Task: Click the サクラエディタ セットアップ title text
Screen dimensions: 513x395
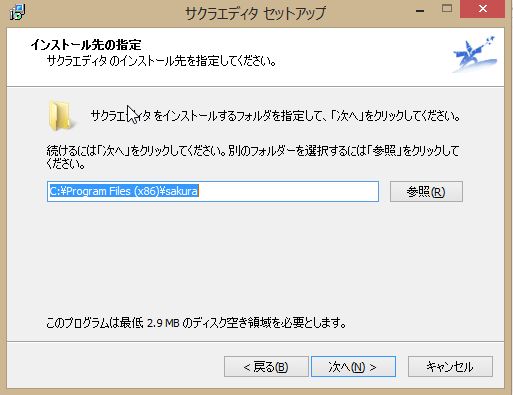Action: tap(255, 13)
